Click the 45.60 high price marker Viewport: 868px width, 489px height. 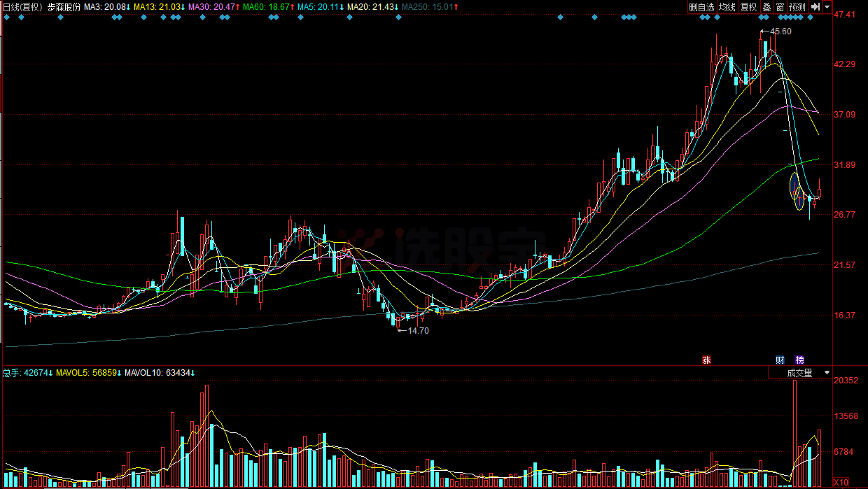point(780,31)
